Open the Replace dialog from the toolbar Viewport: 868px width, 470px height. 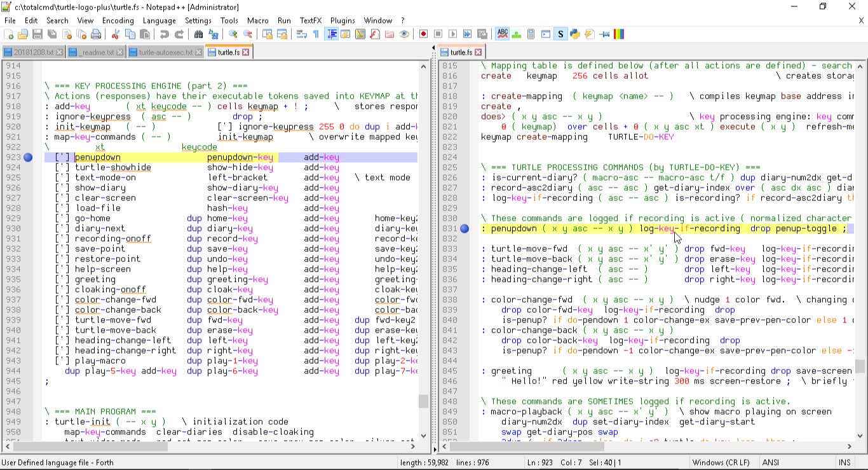tap(213, 35)
